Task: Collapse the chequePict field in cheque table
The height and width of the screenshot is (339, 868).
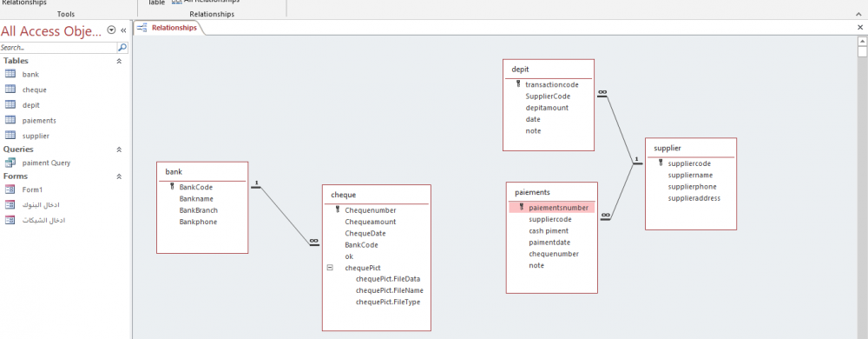Action: click(330, 268)
